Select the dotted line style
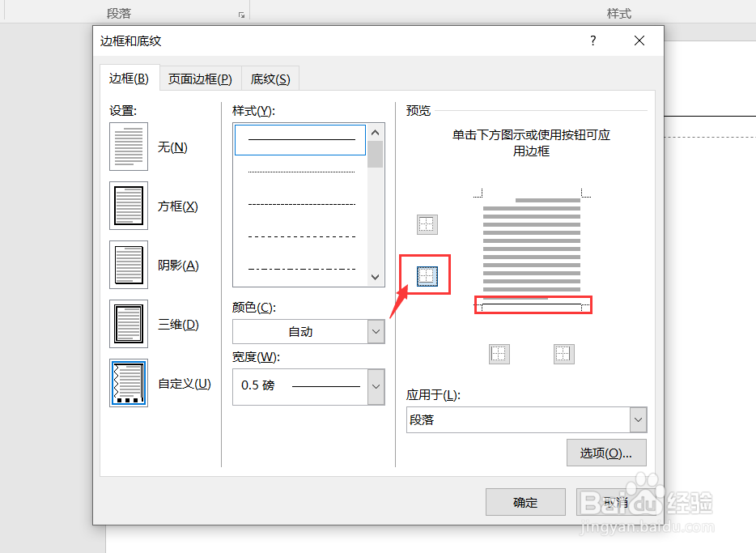 pos(300,172)
